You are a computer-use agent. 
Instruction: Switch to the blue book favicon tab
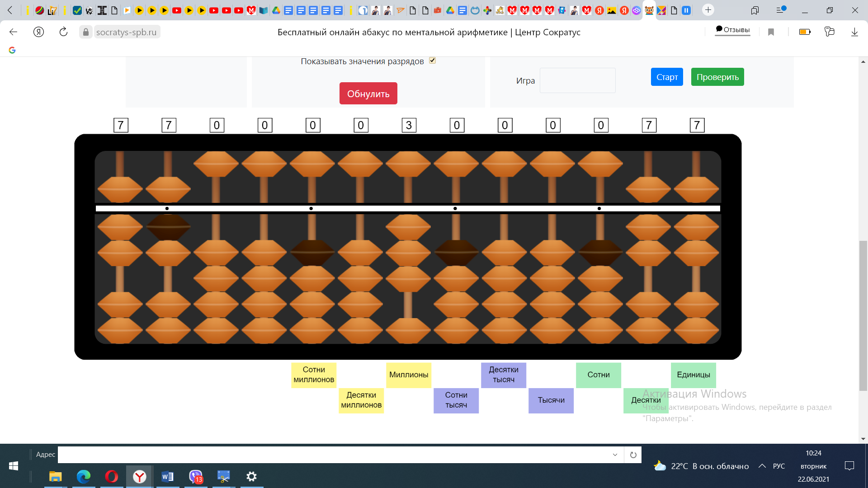[264, 10]
